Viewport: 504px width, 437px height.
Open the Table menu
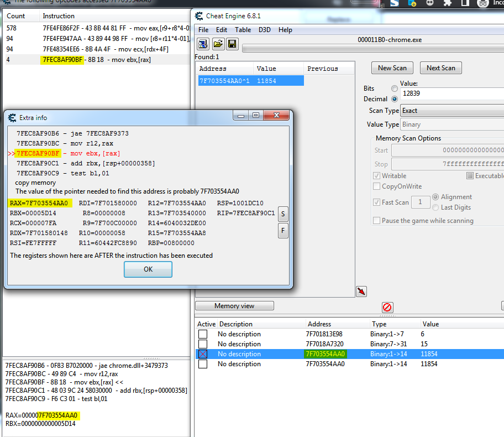(243, 30)
